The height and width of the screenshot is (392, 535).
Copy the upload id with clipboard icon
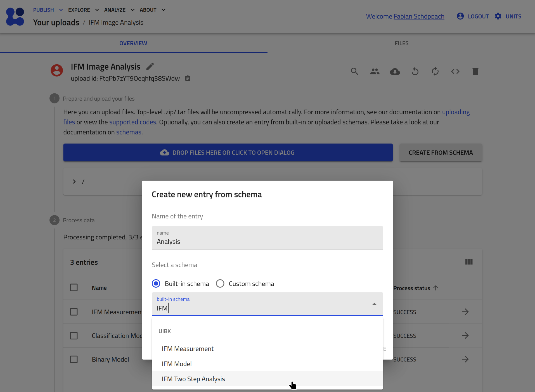(188, 79)
